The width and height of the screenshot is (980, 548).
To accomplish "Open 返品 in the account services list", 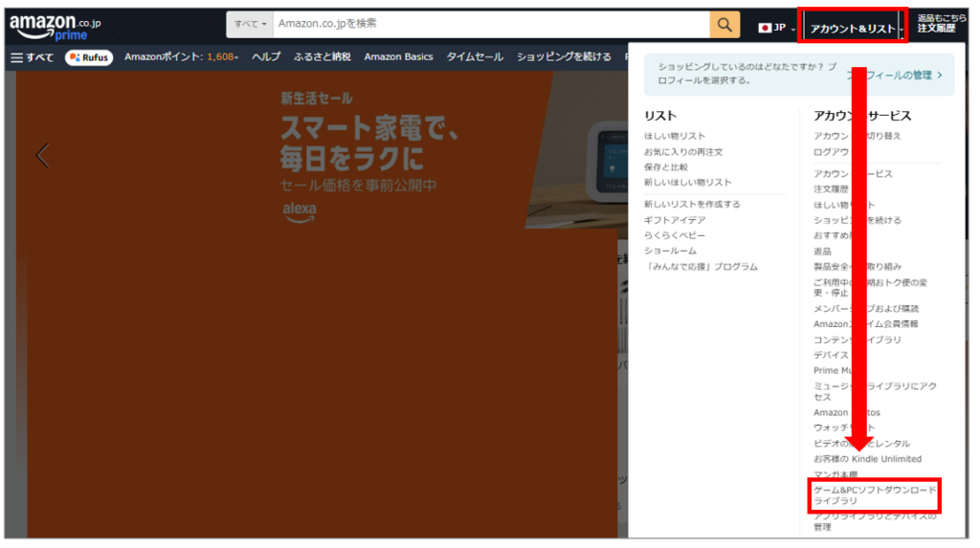I will click(822, 252).
